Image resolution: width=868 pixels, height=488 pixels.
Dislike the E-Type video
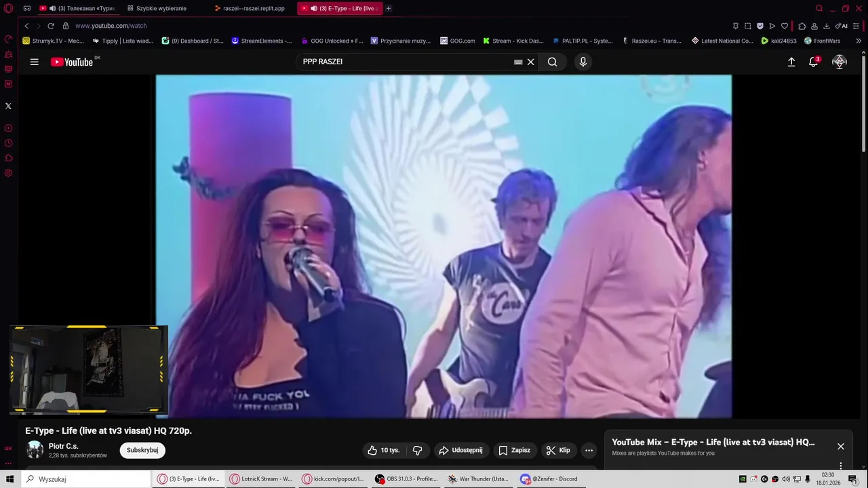coord(418,450)
